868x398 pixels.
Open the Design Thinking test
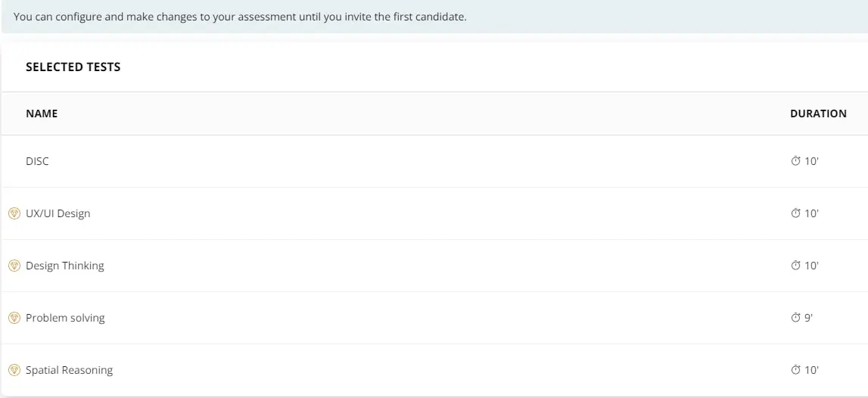pos(65,266)
